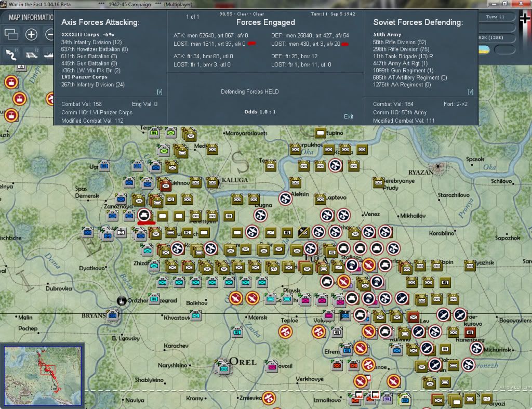Image resolution: width=532 pixels, height=409 pixels.
Task: Click the clear weather sky indicator
Action: [484, 50]
